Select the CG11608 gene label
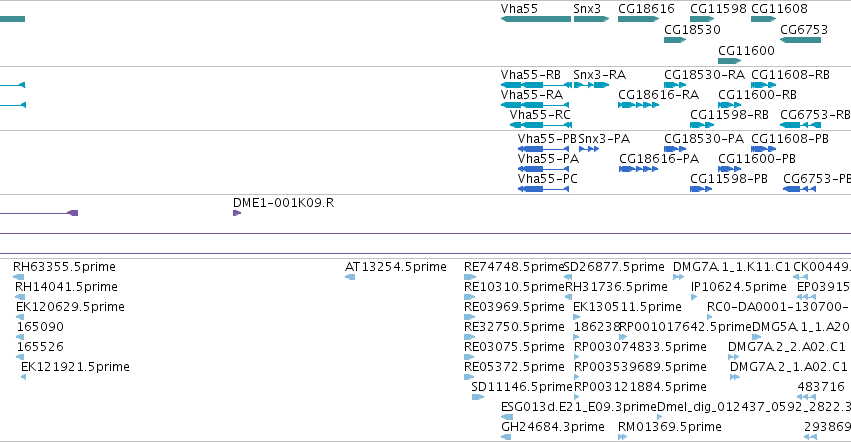Image resolution: width=851 pixels, height=442 pixels. 779,9
